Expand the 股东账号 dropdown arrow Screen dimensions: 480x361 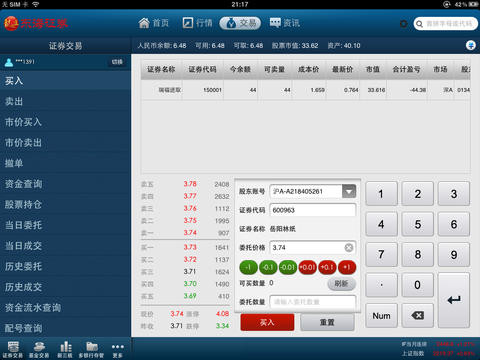(x=349, y=191)
